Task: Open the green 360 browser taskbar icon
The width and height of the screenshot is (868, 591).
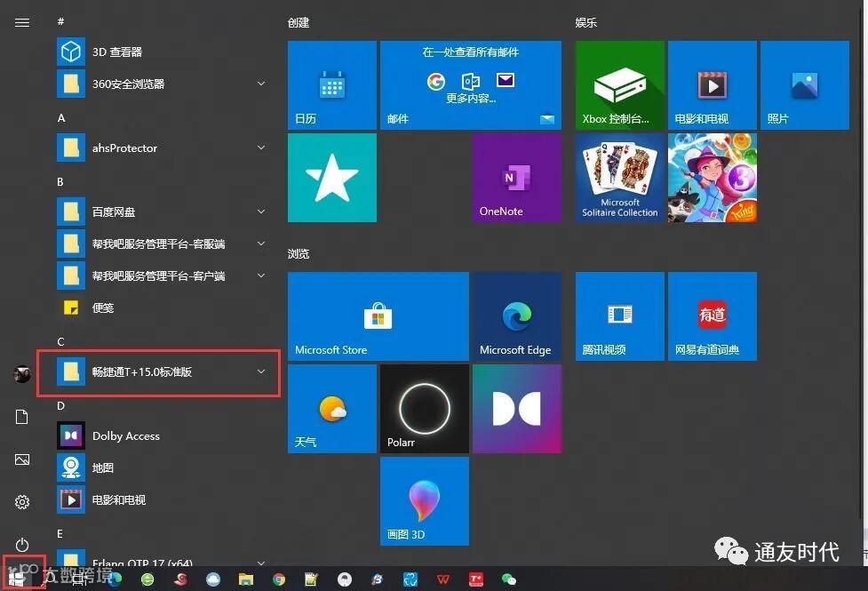Action: click(x=147, y=579)
